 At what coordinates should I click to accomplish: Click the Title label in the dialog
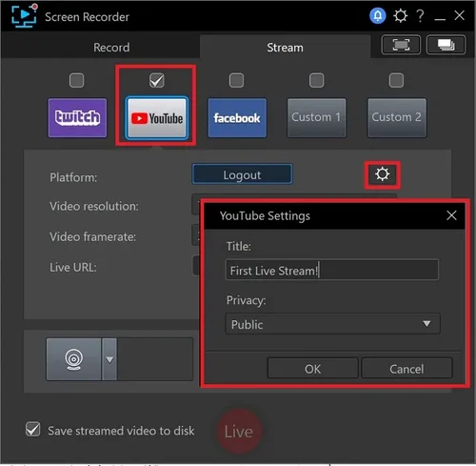[238, 246]
